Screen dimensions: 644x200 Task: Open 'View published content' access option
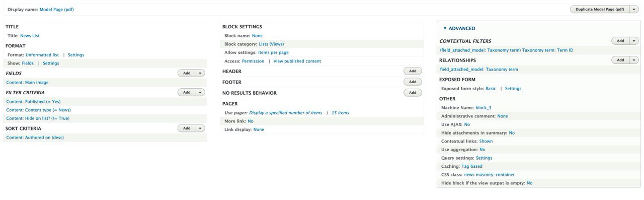[x=297, y=61]
